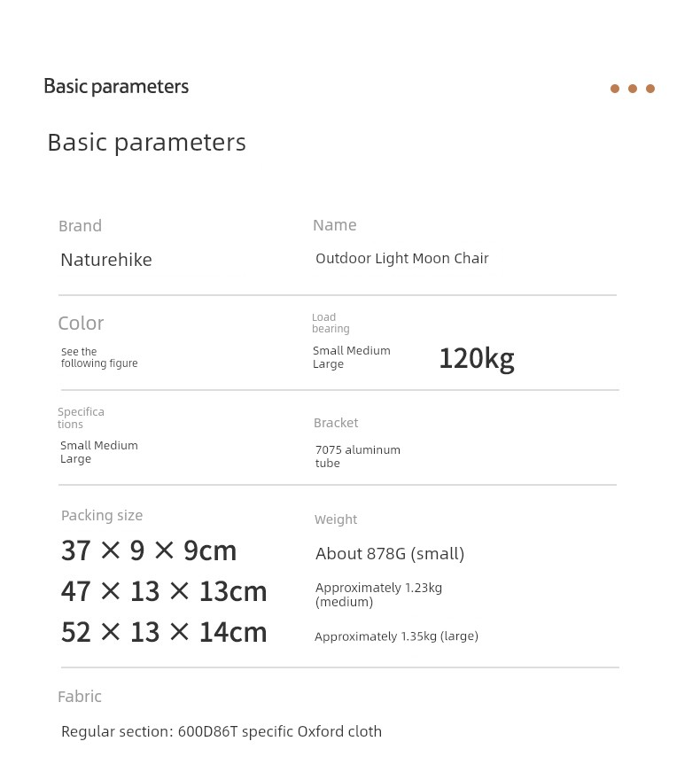Viewport: 700px width, 757px height.
Task: Click the 7075 aluminum tube text
Action: click(x=358, y=457)
